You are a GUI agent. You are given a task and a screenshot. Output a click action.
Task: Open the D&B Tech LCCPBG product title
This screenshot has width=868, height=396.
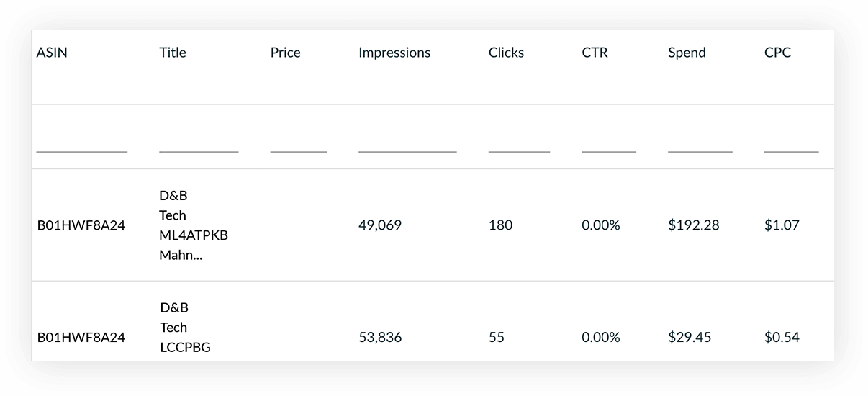(185, 328)
